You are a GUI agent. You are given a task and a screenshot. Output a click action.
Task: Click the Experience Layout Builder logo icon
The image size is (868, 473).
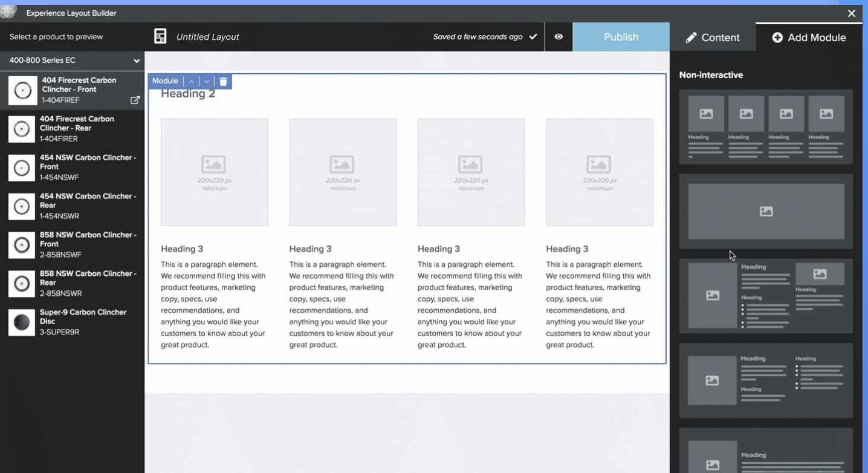8,11
